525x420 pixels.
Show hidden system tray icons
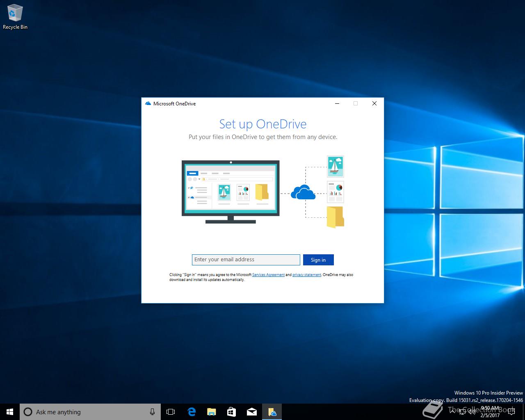(452, 412)
